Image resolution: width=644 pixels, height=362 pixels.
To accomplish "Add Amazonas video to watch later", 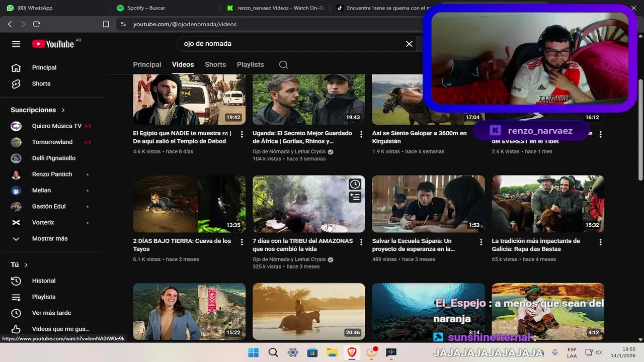I will 355,185.
